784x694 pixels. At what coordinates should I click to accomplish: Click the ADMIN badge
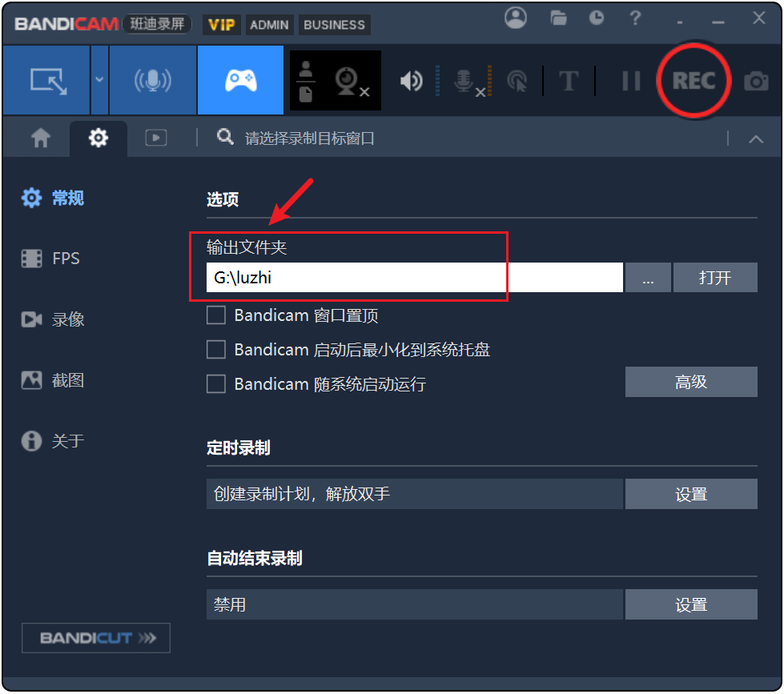point(270,25)
